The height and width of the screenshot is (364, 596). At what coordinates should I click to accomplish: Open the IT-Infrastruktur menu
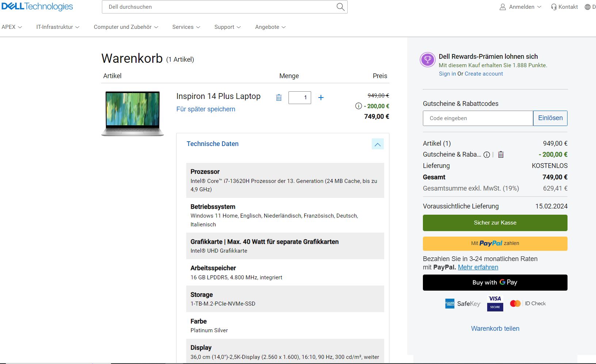58,27
